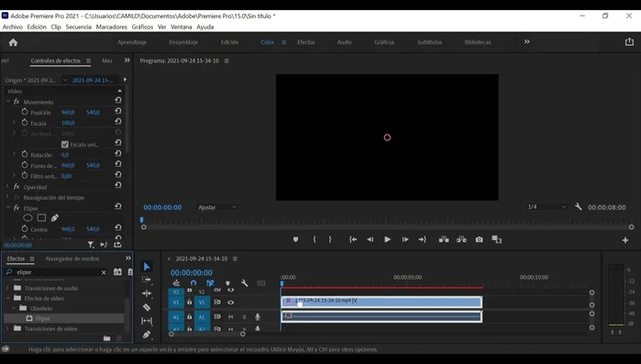Mark In point in program monitor
The width and height of the screenshot is (641, 364).
pyautogui.click(x=315, y=239)
